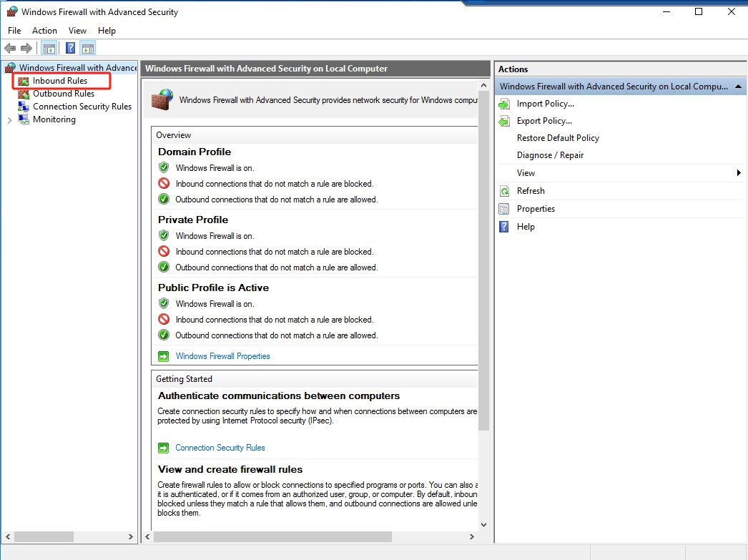Click Restore Default Policy action
This screenshot has width=748, height=560.
[558, 138]
